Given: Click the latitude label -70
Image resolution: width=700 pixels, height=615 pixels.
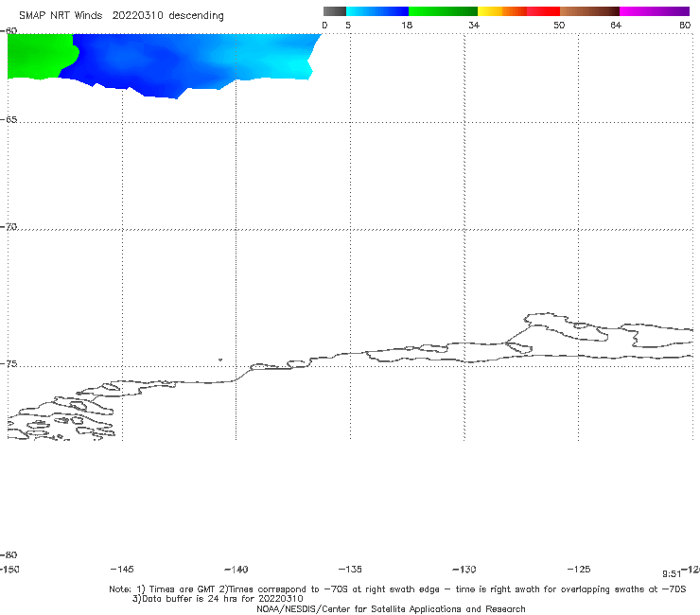Looking at the screenshot, I should 9,227.
